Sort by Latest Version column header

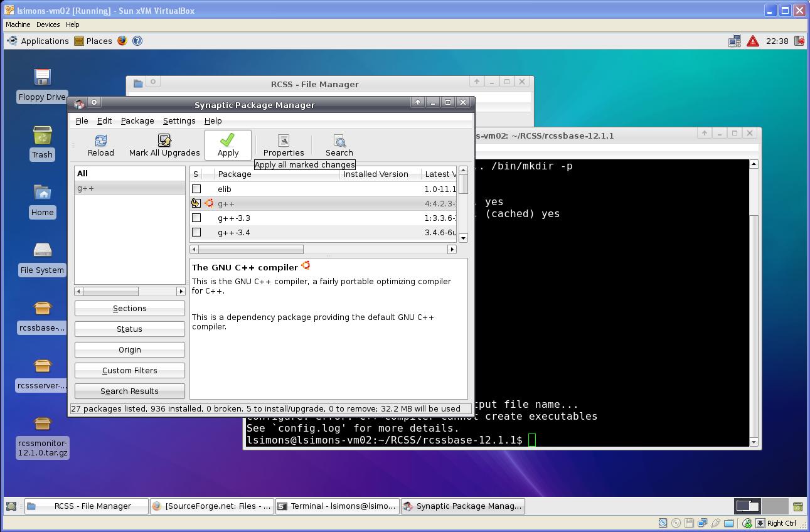click(439, 174)
